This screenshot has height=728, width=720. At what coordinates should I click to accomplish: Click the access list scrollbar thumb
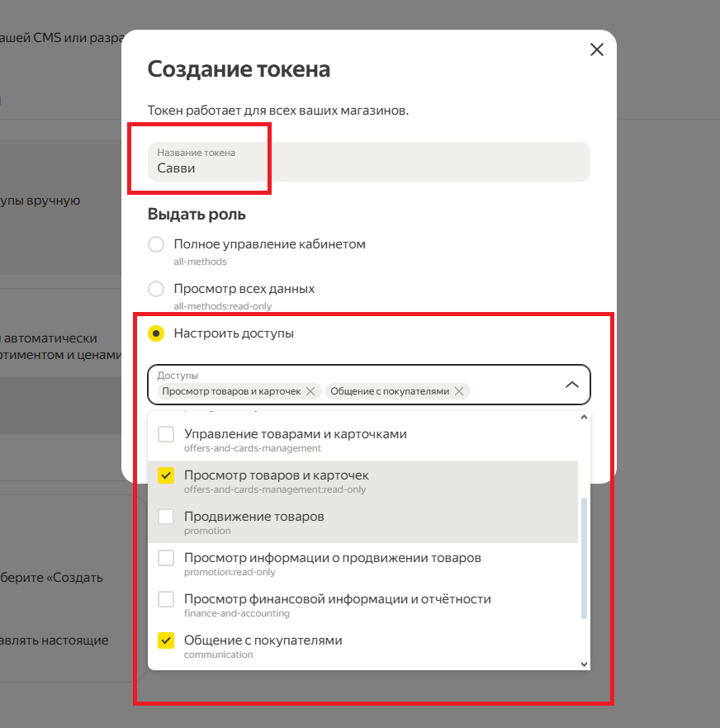click(x=585, y=557)
